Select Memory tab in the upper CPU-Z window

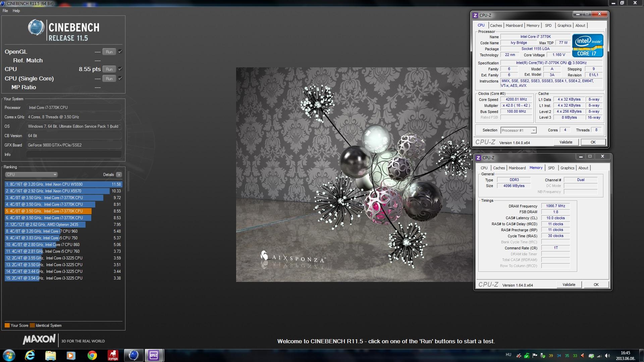click(533, 25)
